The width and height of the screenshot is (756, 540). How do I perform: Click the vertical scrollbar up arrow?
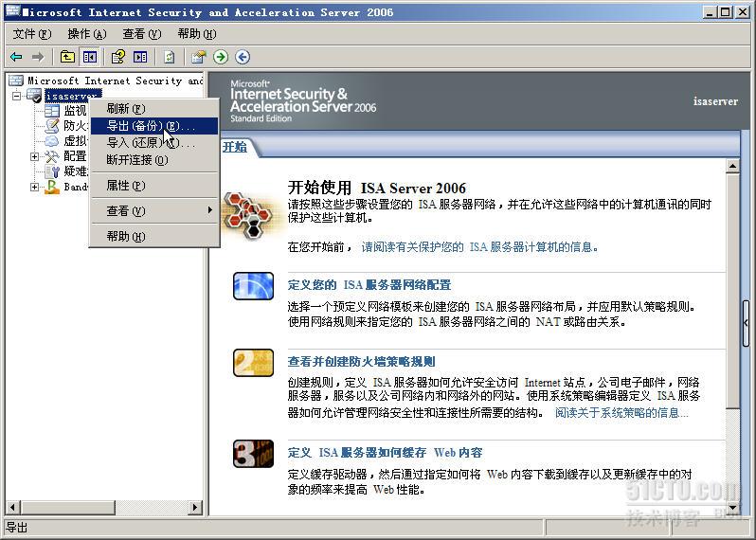pyautogui.click(x=733, y=166)
